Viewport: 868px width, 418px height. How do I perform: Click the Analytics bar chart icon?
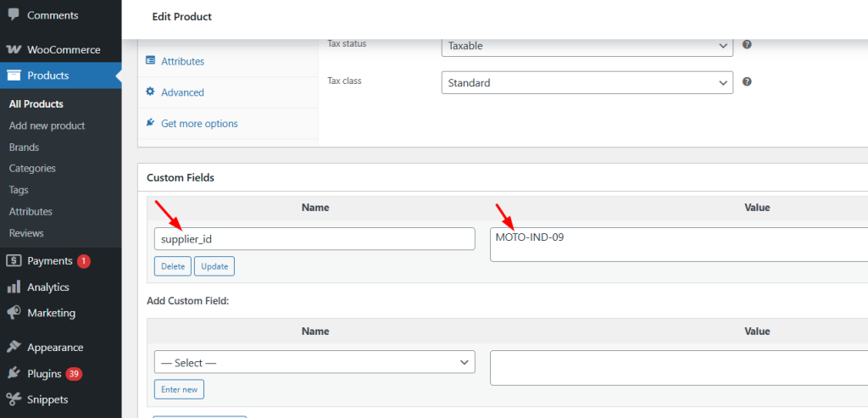(14, 287)
